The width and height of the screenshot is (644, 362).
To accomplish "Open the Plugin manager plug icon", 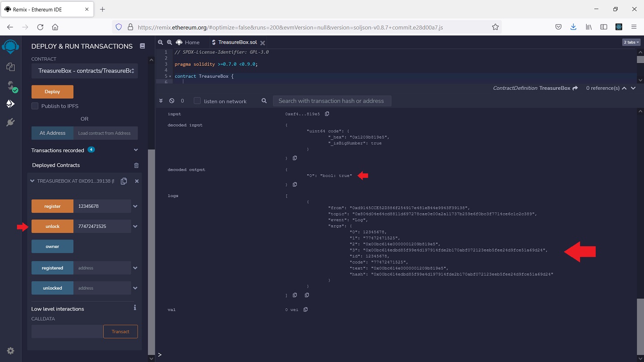I will (10, 122).
